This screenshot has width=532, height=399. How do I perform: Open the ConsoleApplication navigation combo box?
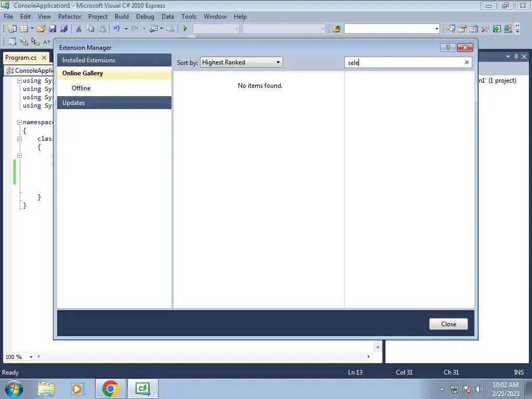[x=29, y=71]
